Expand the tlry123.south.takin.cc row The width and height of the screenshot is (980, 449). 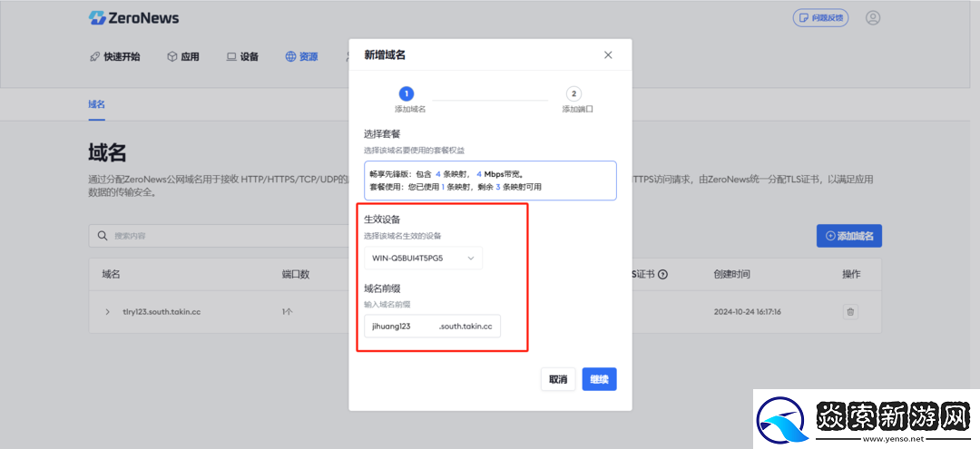(107, 312)
